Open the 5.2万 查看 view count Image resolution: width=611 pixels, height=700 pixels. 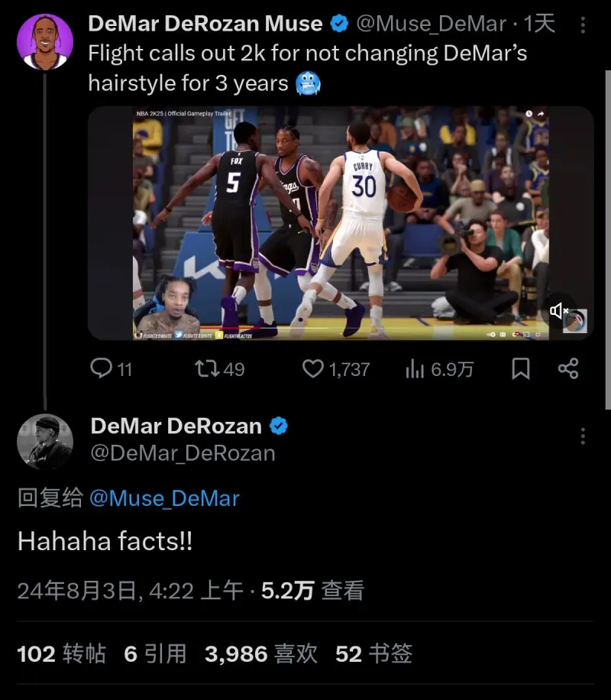[312, 591]
